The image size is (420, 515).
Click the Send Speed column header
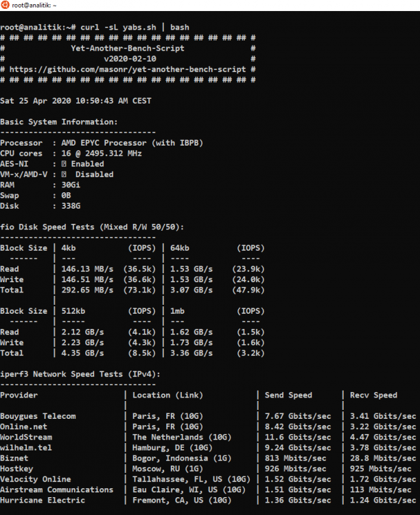tap(288, 395)
